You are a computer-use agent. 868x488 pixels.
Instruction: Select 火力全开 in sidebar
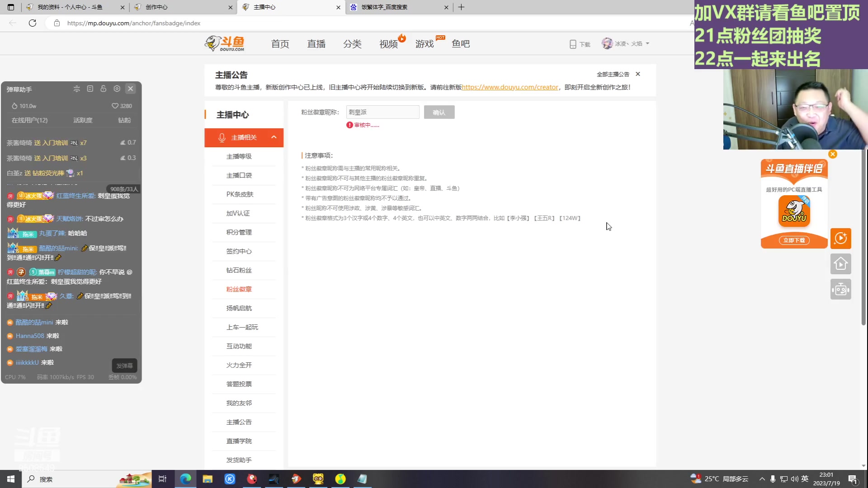(x=239, y=365)
